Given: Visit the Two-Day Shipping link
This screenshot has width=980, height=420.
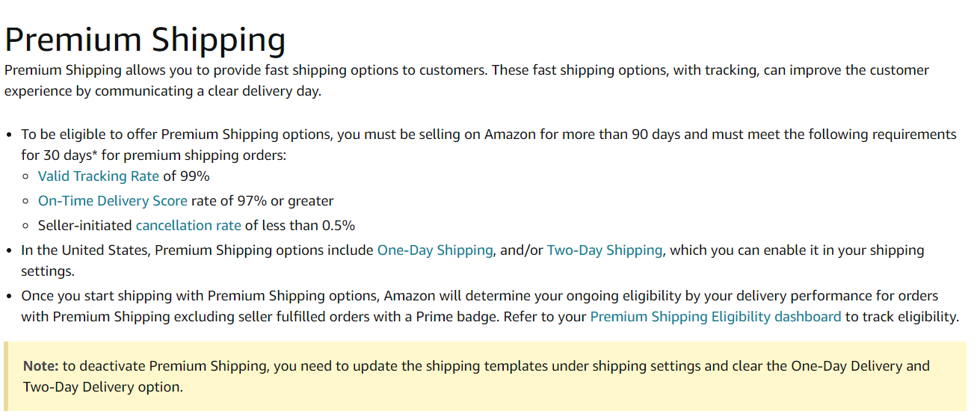Looking at the screenshot, I should coord(605,250).
